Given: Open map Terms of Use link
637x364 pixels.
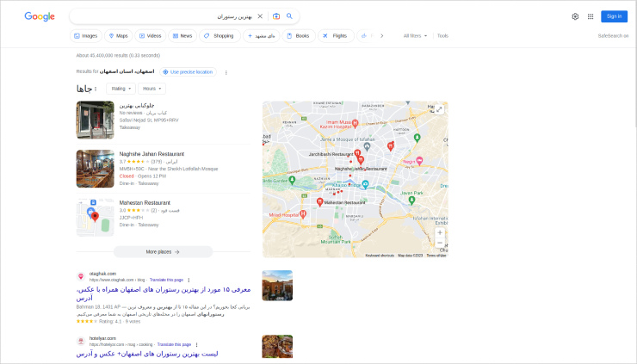Looking at the screenshot, I should pos(436,256).
